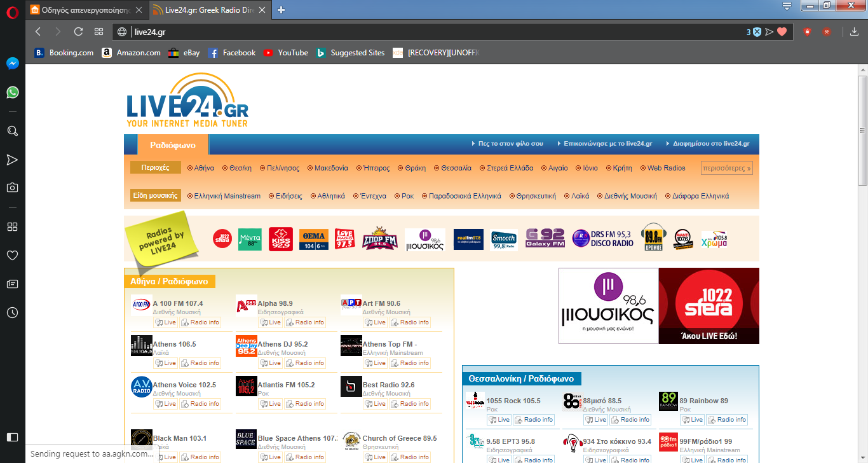The width and height of the screenshot is (868, 463).
Task: Expand more regions with περισσότερες »
Action: pyautogui.click(x=726, y=169)
